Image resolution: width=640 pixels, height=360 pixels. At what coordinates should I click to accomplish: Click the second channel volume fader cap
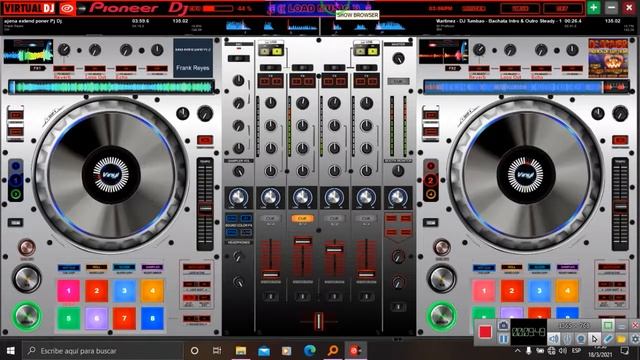tap(302, 241)
